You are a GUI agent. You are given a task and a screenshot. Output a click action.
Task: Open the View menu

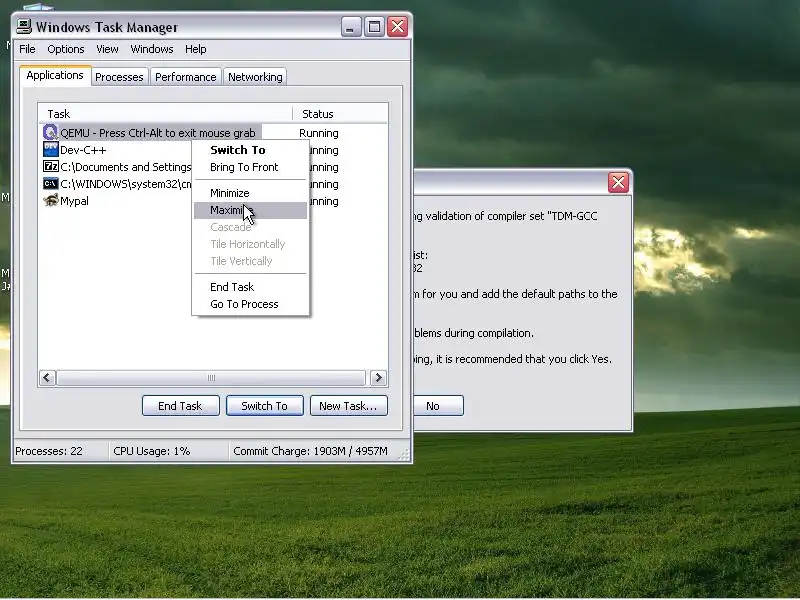pyautogui.click(x=107, y=49)
